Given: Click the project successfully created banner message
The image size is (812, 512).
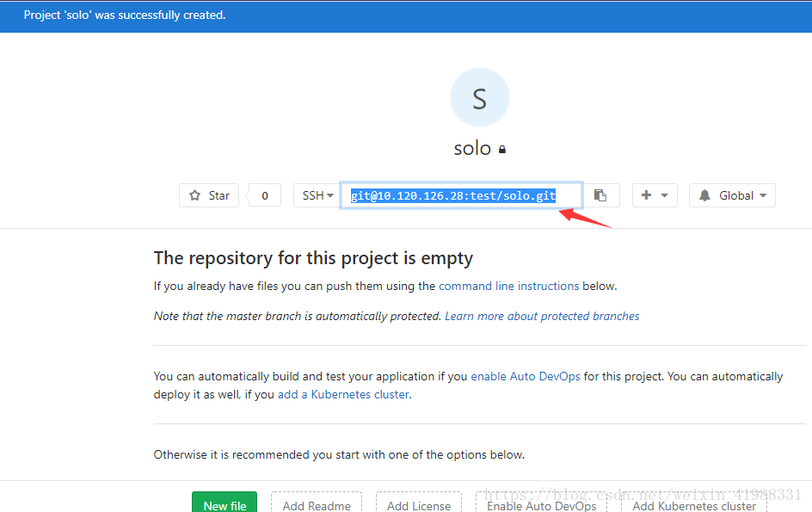Looking at the screenshot, I should click(x=125, y=15).
